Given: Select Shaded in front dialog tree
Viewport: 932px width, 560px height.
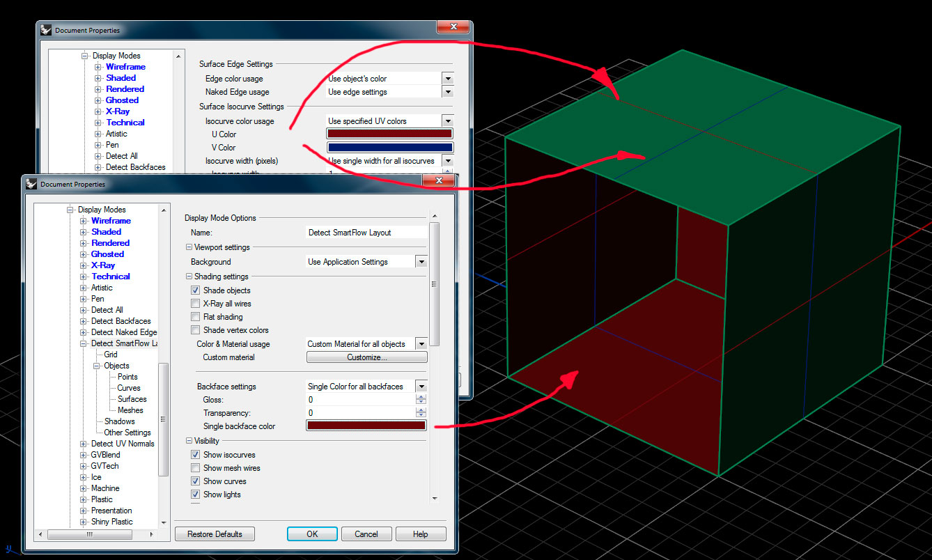Looking at the screenshot, I should tap(107, 232).
